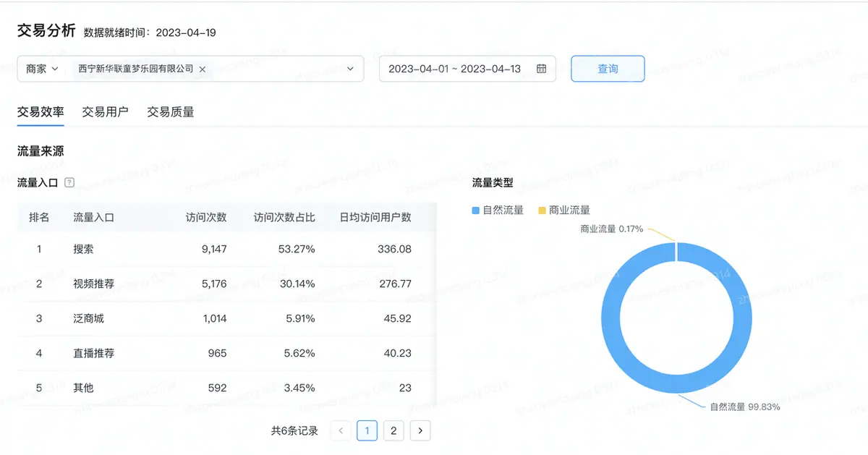Click the 3.45% share cell
This screenshot has width=868, height=455.
click(299, 388)
